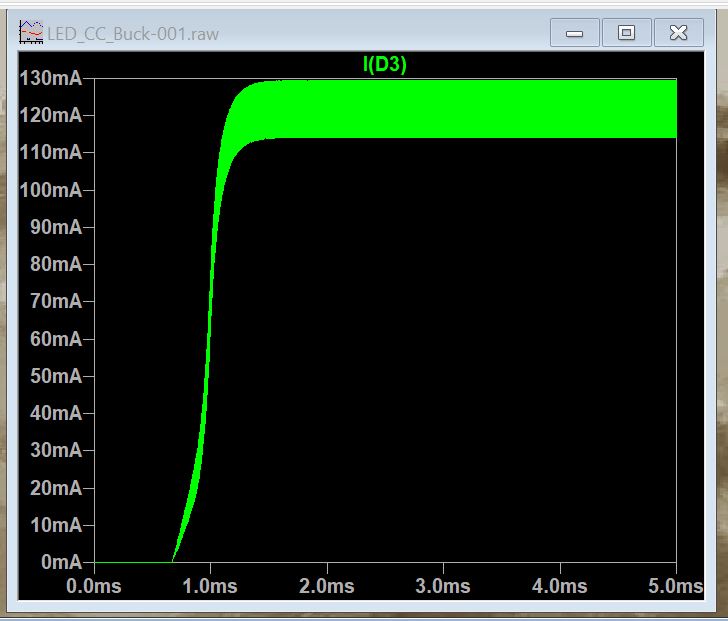Click the waveform window icon beside the LED_CC_Buck-001.raw title
The image size is (728, 621).
pos(31,32)
